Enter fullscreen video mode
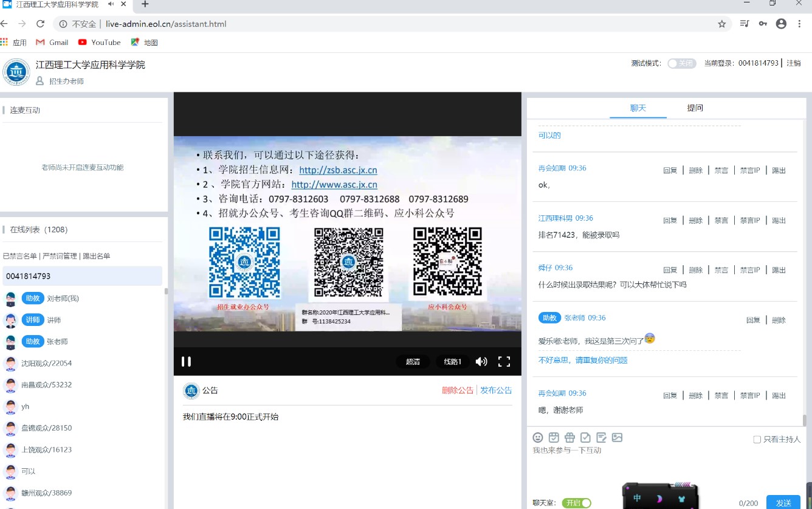The height and width of the screenshot is (509, 812). coord(504,361)
